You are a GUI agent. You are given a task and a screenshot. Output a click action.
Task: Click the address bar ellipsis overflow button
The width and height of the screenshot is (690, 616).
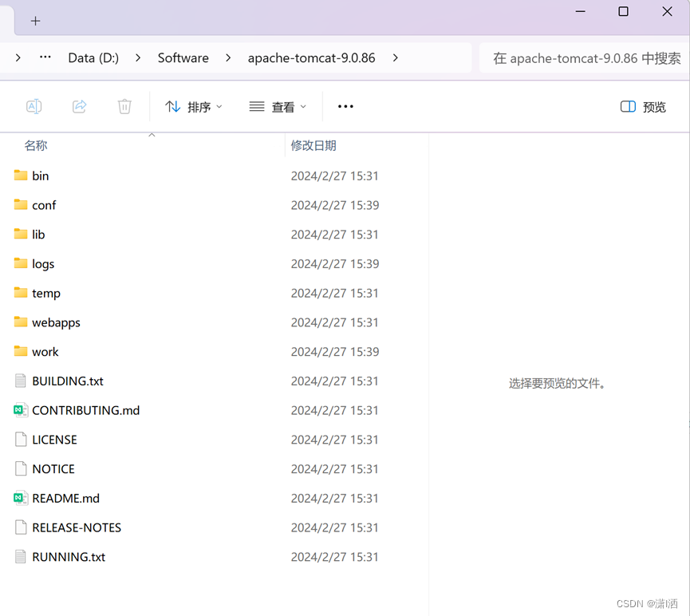pyautogui.click(x=45, y=57)
